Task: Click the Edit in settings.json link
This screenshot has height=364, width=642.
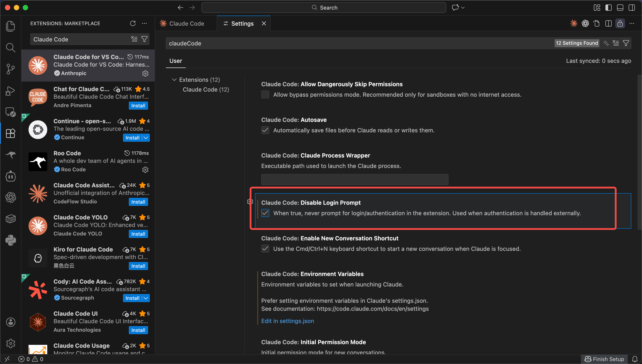Action: (x=288, y=321)
